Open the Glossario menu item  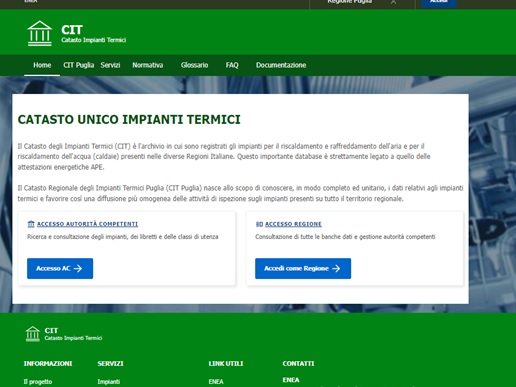(x=194, y=65)
